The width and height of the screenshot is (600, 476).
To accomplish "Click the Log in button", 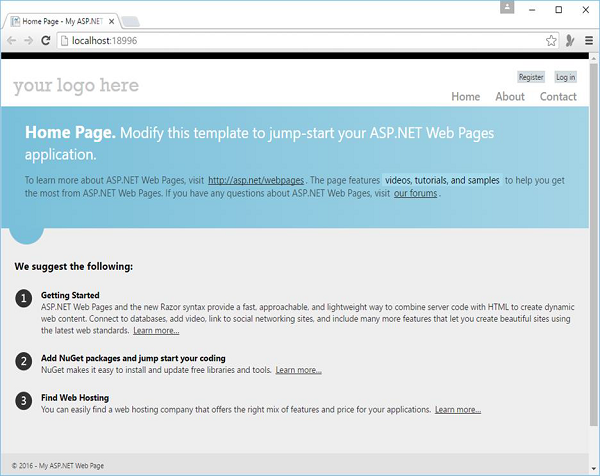I will 565,77.
